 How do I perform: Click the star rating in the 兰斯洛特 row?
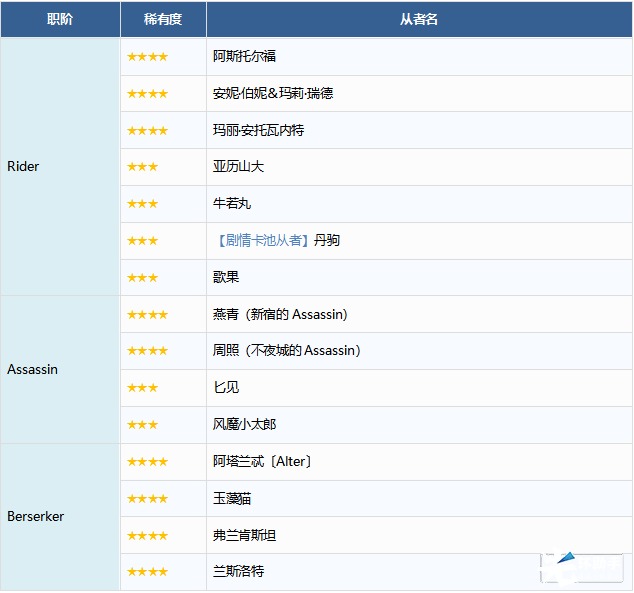tap(147, 572)
